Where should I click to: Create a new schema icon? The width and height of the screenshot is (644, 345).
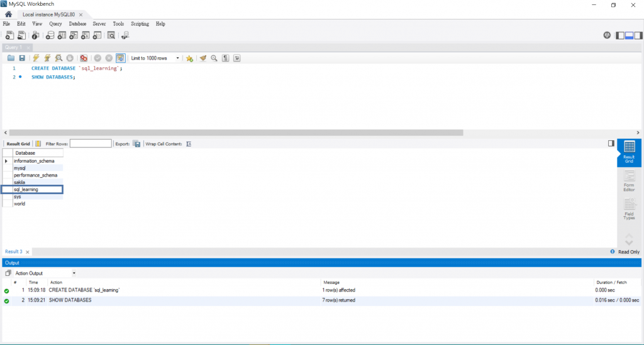tap(50, 36)
